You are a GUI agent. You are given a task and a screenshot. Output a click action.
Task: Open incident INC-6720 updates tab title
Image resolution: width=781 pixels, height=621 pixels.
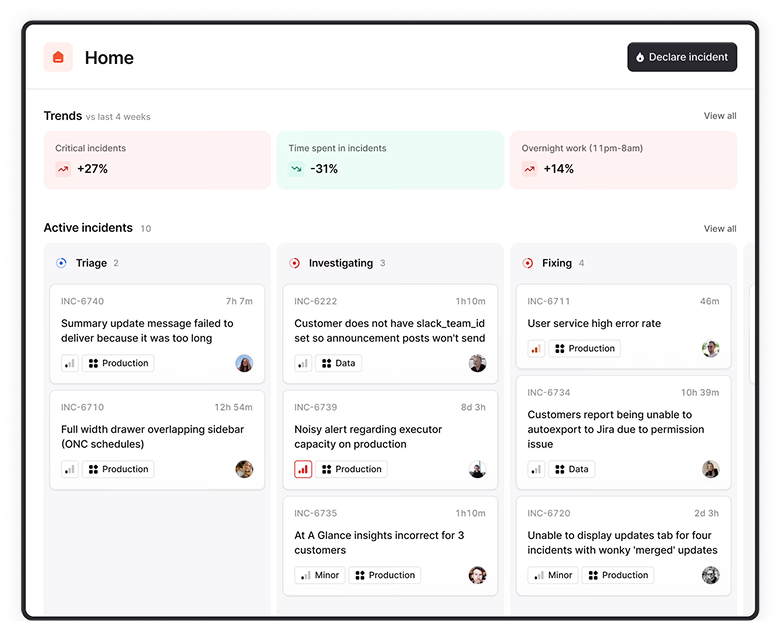(x=622, y=543)
